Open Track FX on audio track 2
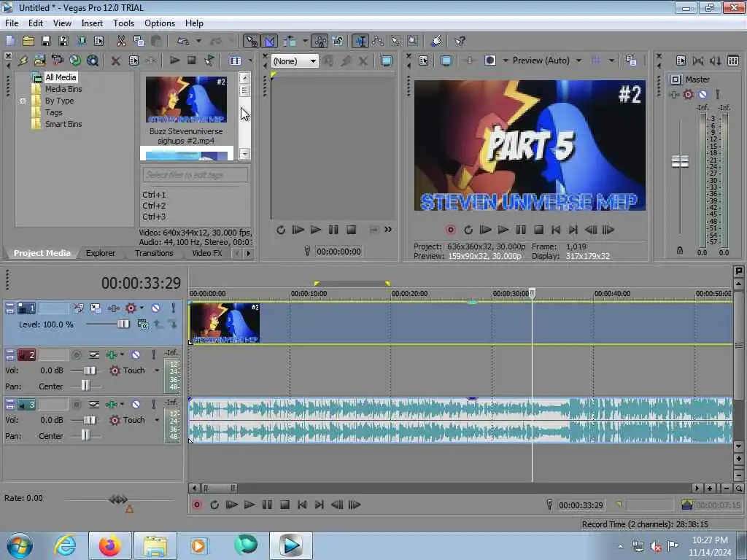Screen dimensions: 747x560 (x=111, y=355)
